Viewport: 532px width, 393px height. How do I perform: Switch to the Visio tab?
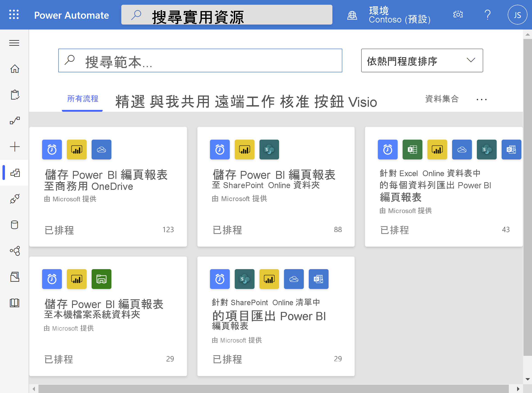(363, 102)
